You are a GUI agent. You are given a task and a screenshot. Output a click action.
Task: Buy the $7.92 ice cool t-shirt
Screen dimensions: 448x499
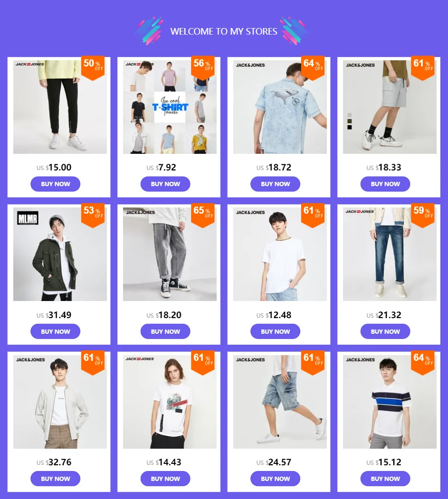[x=165, y=184]
